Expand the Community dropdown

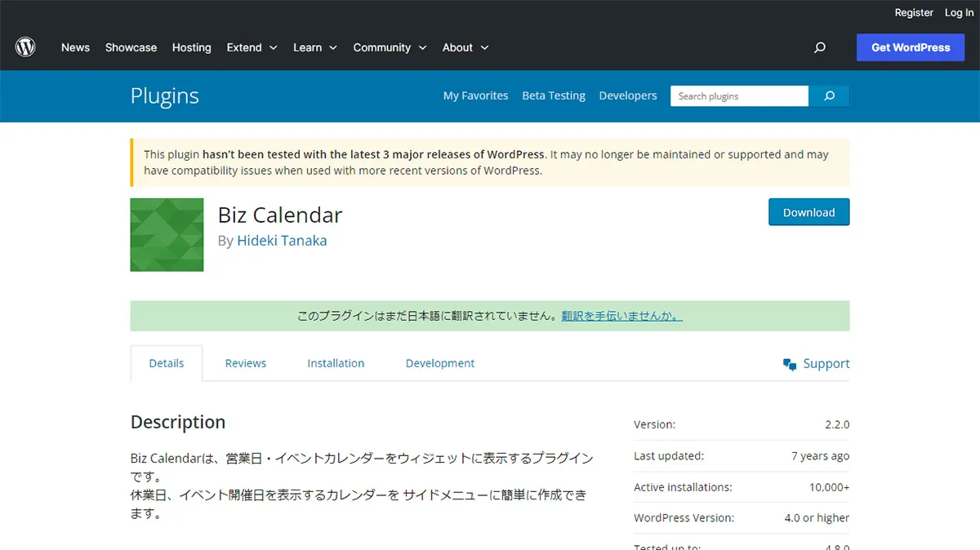tap(390, 47)
